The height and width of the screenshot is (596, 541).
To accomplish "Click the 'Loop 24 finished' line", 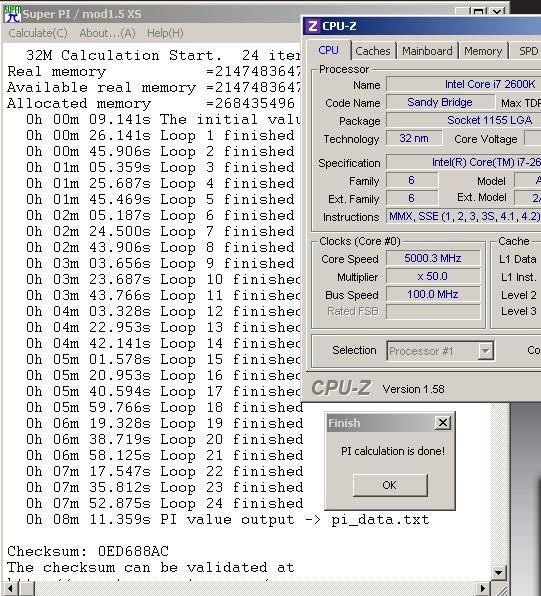I will (x=164, y=503).
